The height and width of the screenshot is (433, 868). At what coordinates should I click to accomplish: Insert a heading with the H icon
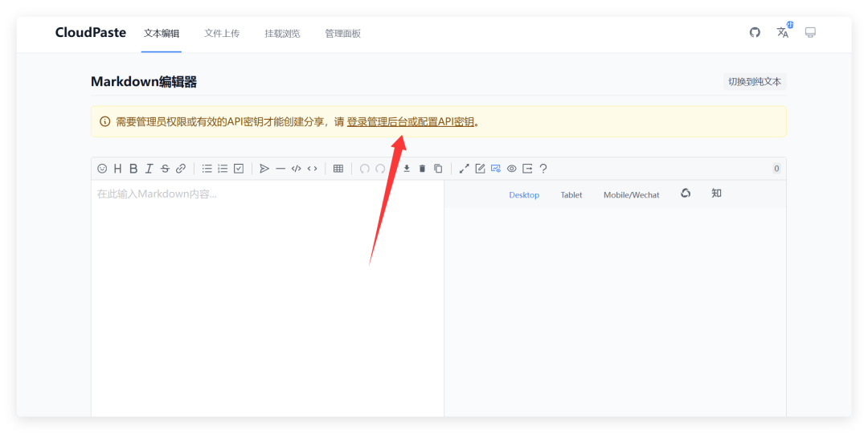(117, 169)
